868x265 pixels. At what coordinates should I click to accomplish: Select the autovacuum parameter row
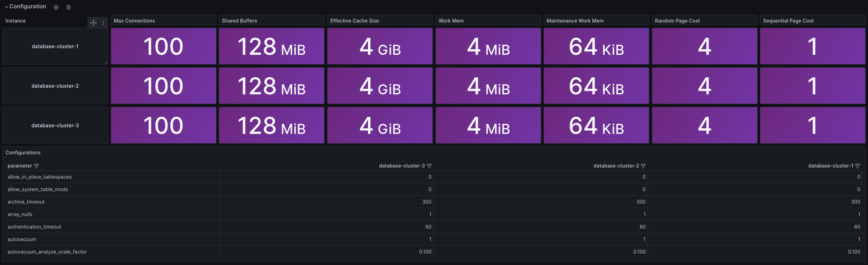tap(22, 239)
